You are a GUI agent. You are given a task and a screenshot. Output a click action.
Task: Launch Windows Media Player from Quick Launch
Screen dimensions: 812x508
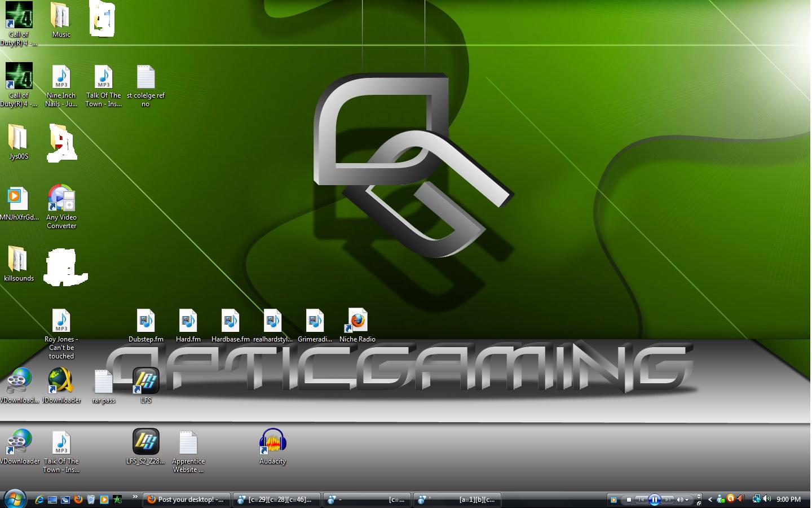[104, 500]
